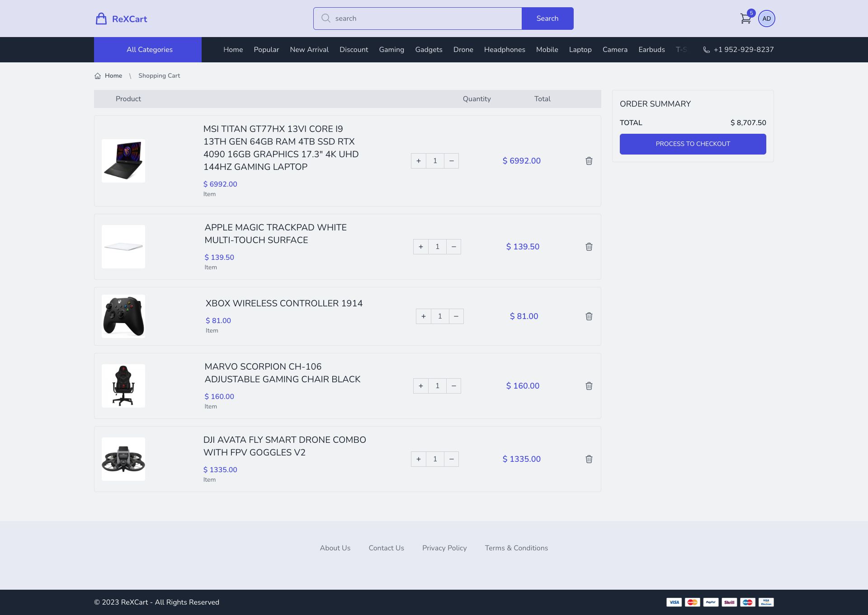The height and width of the screenshot is (615, 868).
Task: Decrease DJI Avata drone quantity
Action: 451,459
